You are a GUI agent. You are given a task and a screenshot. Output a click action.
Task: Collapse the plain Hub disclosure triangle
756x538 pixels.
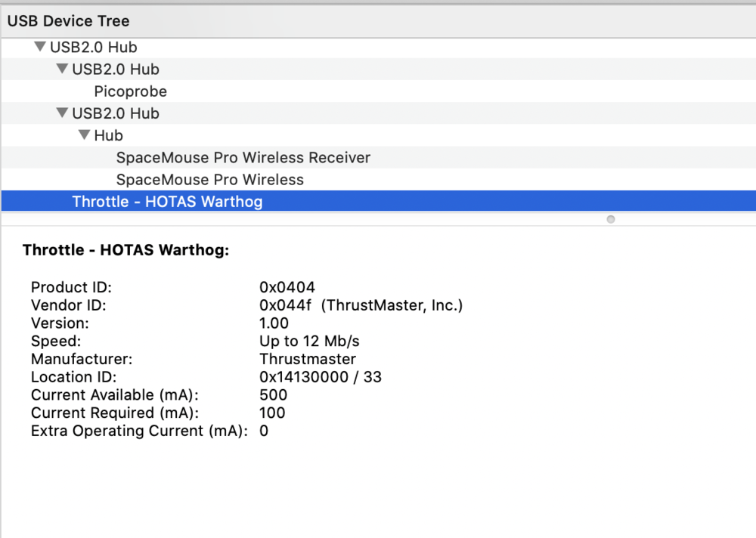84,135
